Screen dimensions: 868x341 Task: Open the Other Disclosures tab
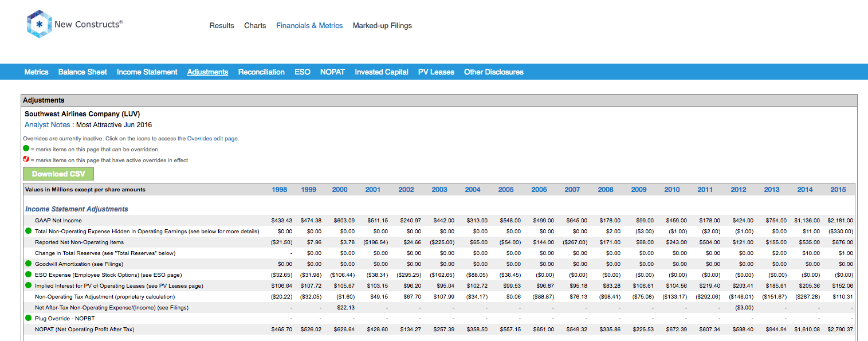494,72
